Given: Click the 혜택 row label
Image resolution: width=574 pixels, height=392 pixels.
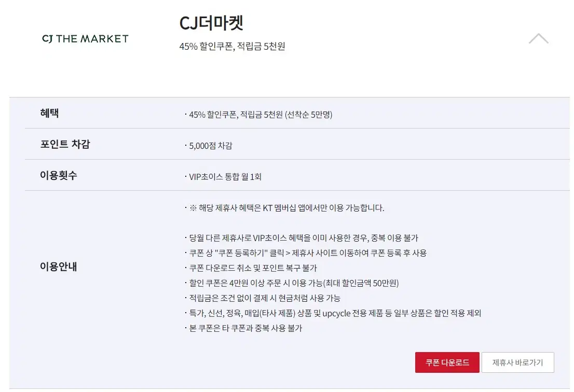Looking at the screenshot, I should click(49, 113).
